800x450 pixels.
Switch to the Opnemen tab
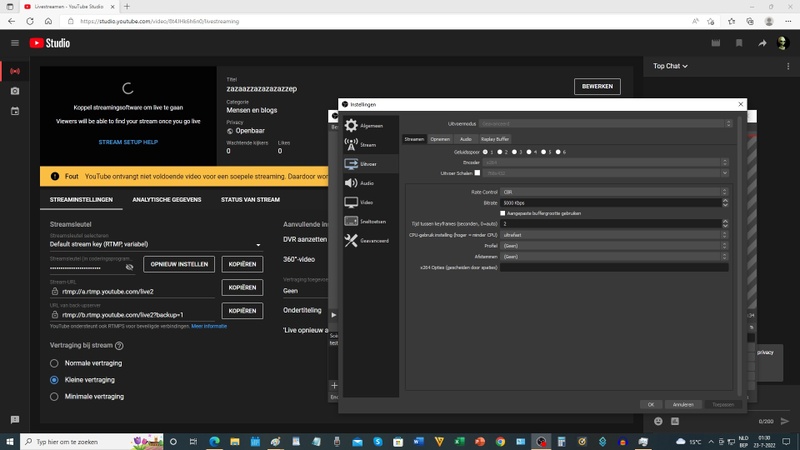point(440,139)
